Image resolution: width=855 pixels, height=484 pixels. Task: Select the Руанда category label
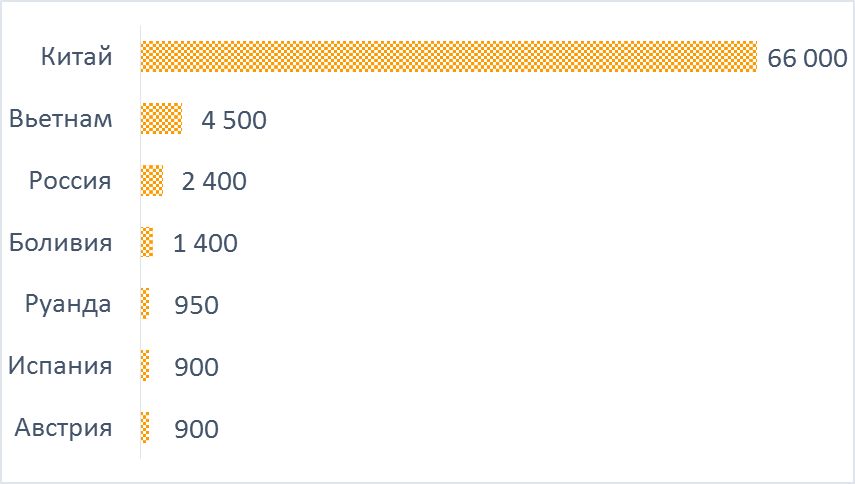point(68,305)
